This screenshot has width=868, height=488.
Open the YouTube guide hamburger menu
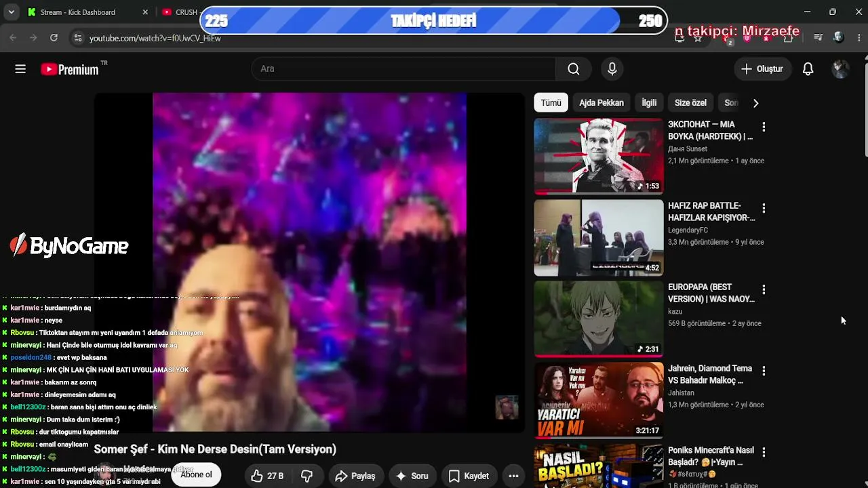coord(20,69)
